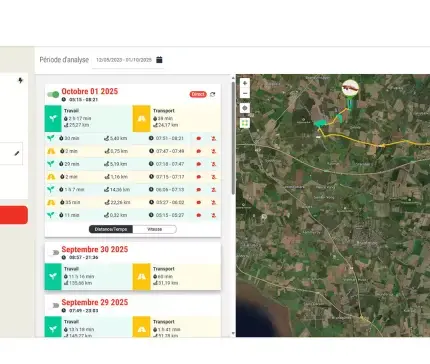Image resolution: width=430 pixels, height=364 pixels.
Task: Click yellow Transport icon in Octobre 01 card
Action: pyautogui.click(x=141, y=119)
